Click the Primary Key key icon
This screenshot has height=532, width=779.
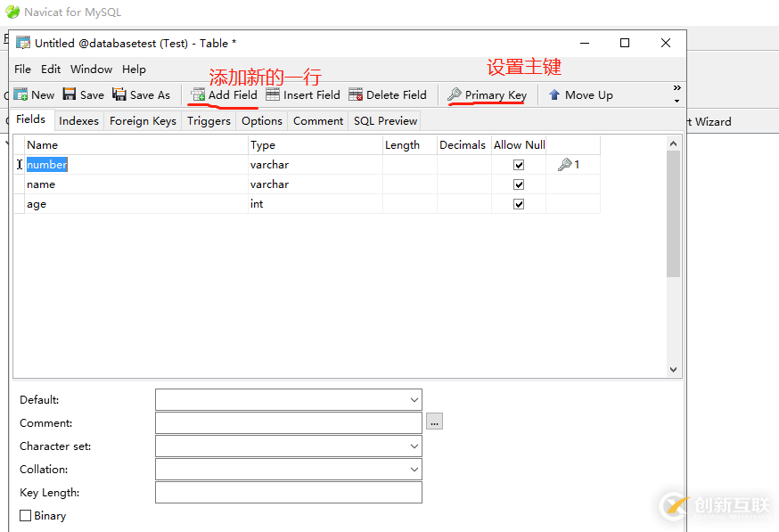tap(454, 94)
